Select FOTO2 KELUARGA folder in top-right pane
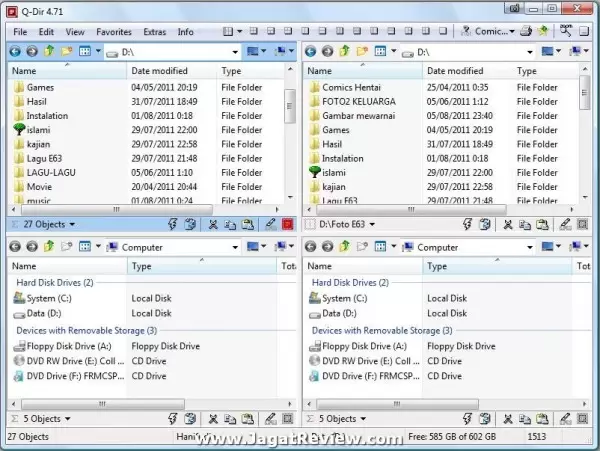This screenshot has width=600, height=451. 358,101
